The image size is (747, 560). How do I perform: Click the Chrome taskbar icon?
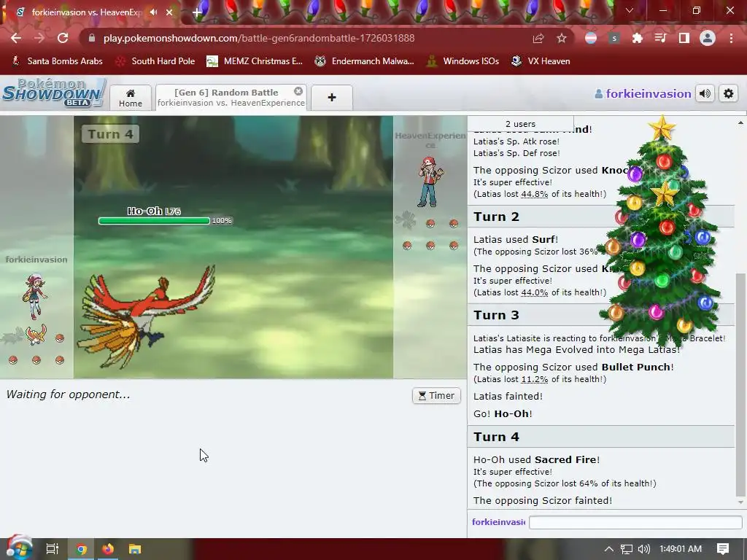click(x=81, y=549)
